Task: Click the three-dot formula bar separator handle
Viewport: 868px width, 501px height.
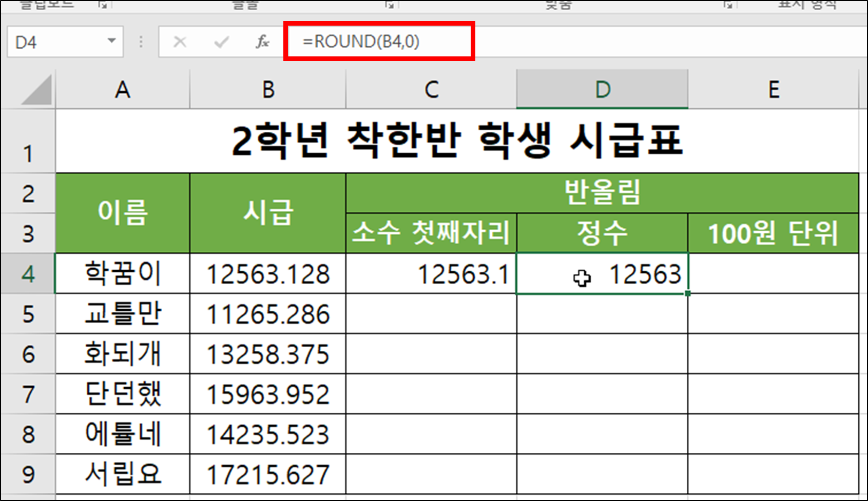Action: (140, 42)
